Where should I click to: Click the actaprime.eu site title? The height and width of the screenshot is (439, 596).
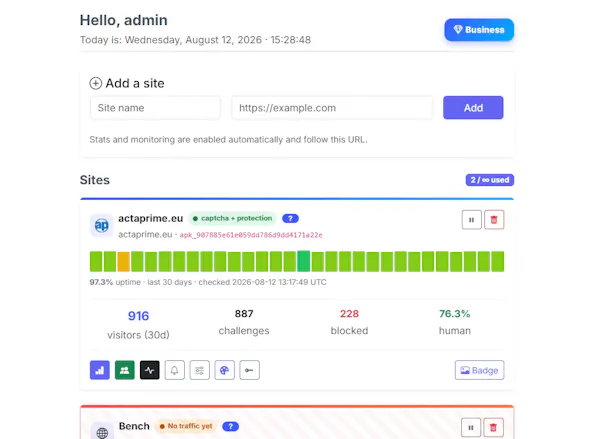(151, 218)
